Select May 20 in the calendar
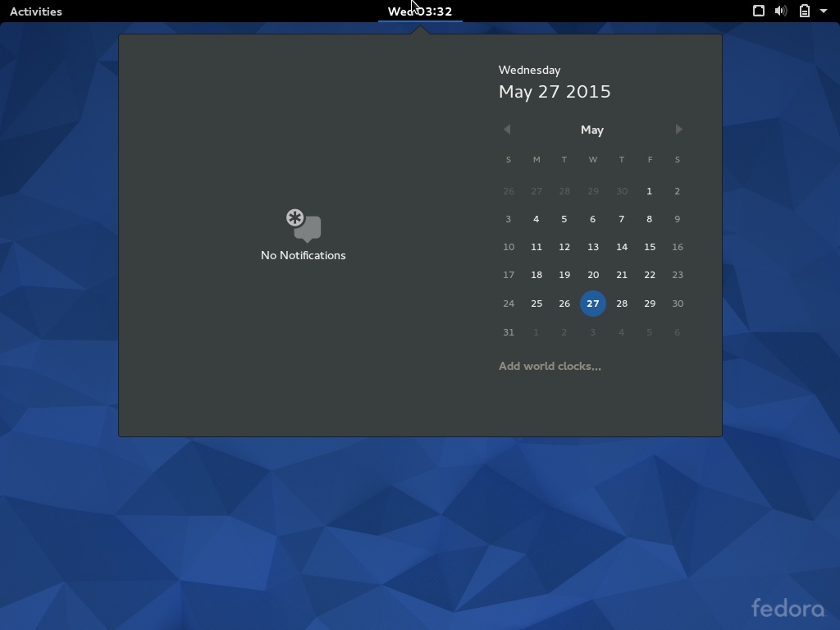Image resolution: width=840 pixels, height=630 pixels. point(592,275)
